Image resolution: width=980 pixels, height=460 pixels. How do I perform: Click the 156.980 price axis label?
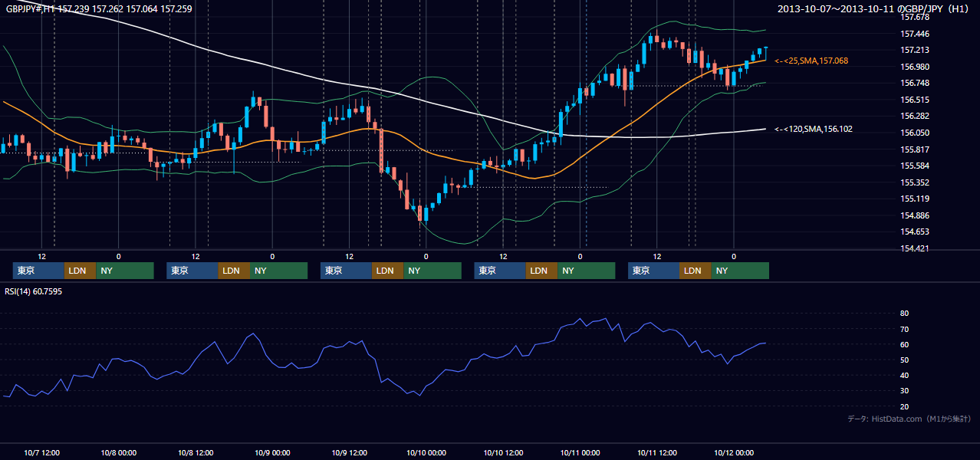pos(914,67)
